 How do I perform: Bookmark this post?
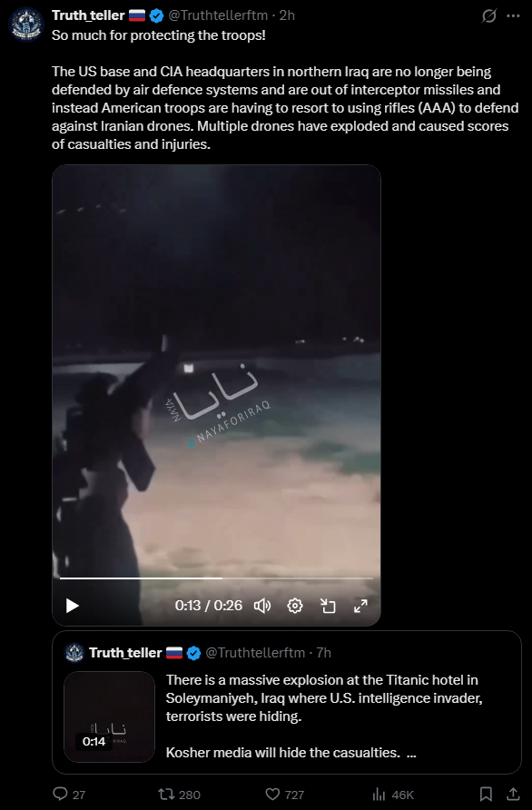pyautogui.click(x=486, y=794)
